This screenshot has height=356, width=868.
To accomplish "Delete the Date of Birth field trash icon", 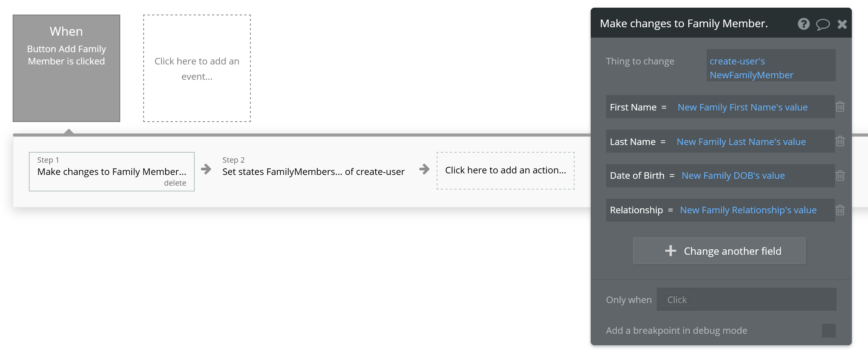I will 840,176.
